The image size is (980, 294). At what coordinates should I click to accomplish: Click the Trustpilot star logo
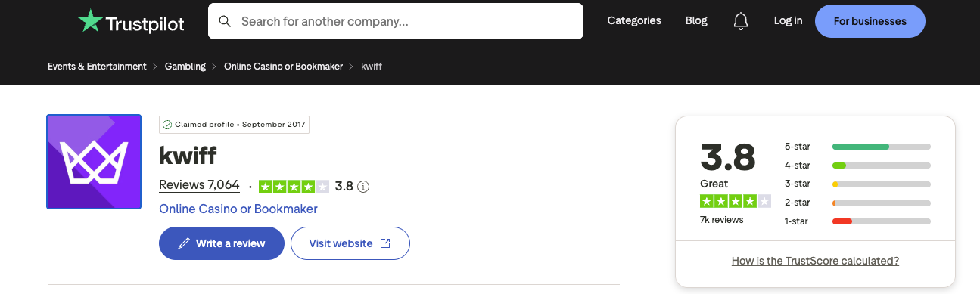[90, 21]
